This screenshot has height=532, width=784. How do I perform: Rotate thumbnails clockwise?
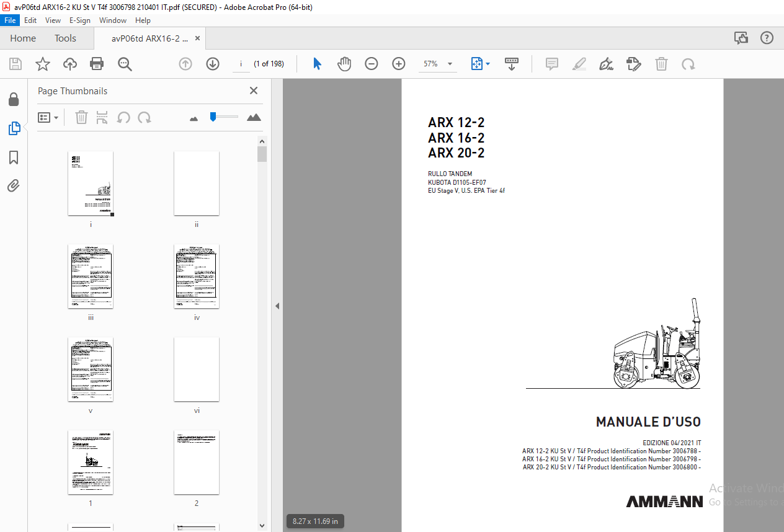tap(145, 117)
